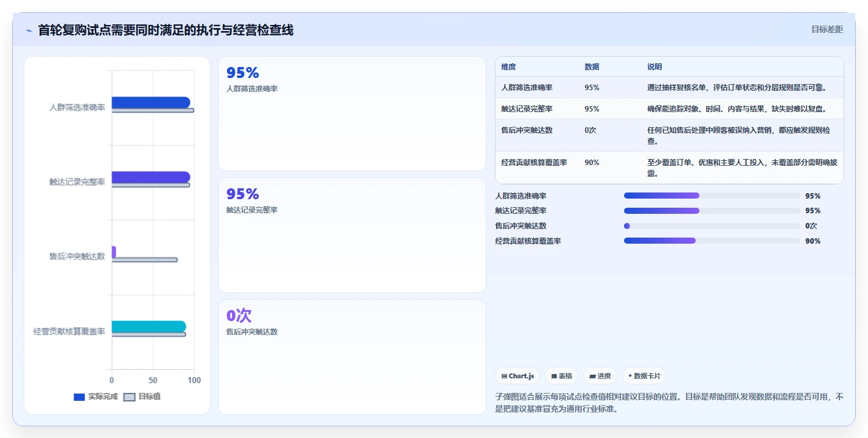Open the 95% 人群筛选准确率 stat card

point(352,114)
